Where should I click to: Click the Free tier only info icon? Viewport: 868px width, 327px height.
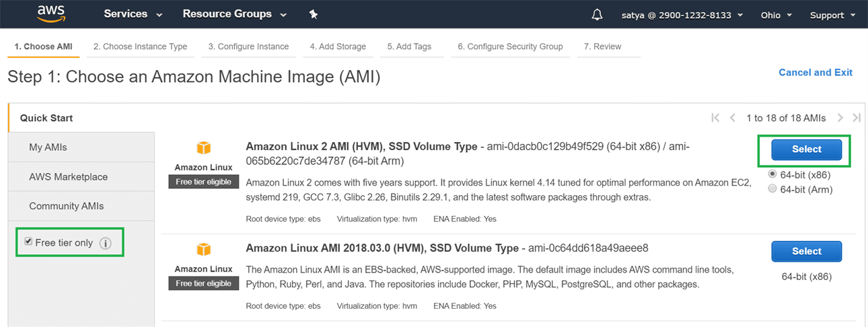pyautogui.click(x=105, y=244)
